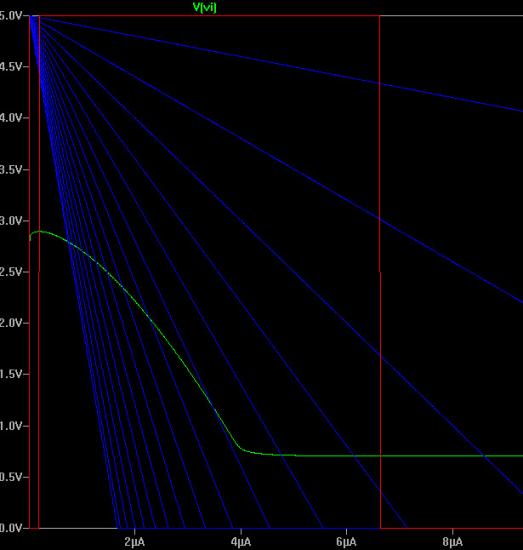523x550 pixels.
Task: Click the 4.0V vertical axis label
Action: pyautogui.click(x=11, y=118)
